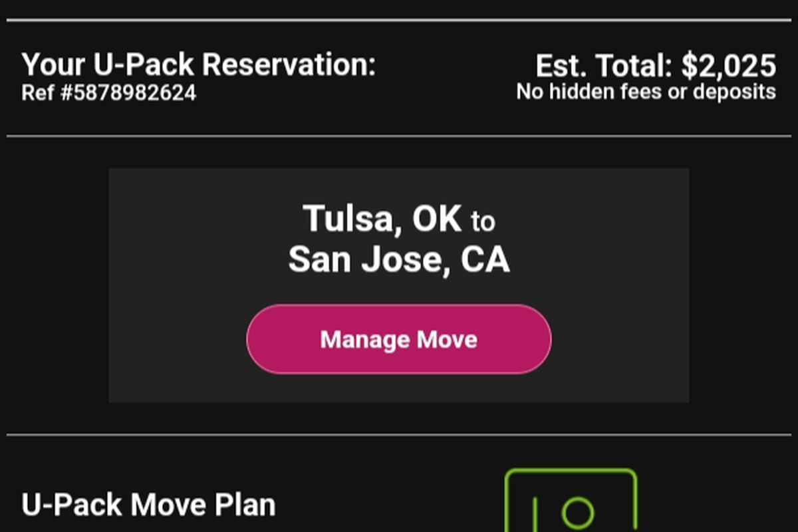798x532 pixels.
Task: Click the top edge of green icon
Action: [571, 471]
